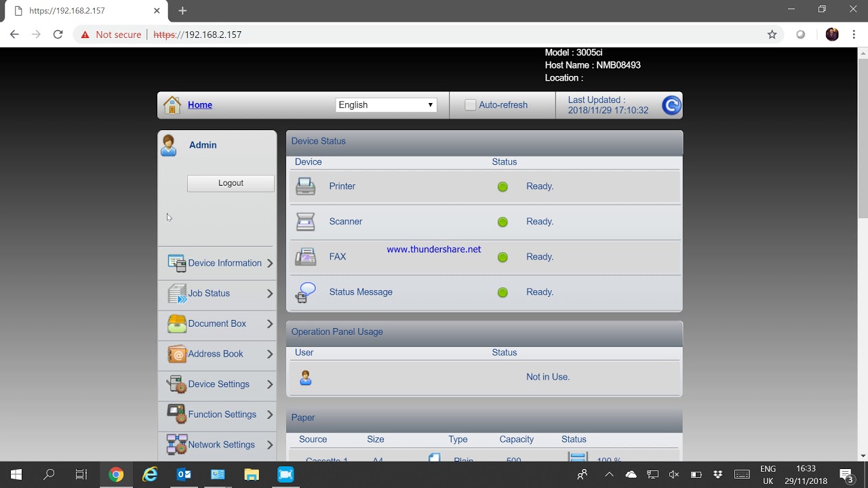Viewport: 868px width, 488px height.
Task: Expand Network Settings chevron
Action: pyautogui.click(x=270, y=445)
